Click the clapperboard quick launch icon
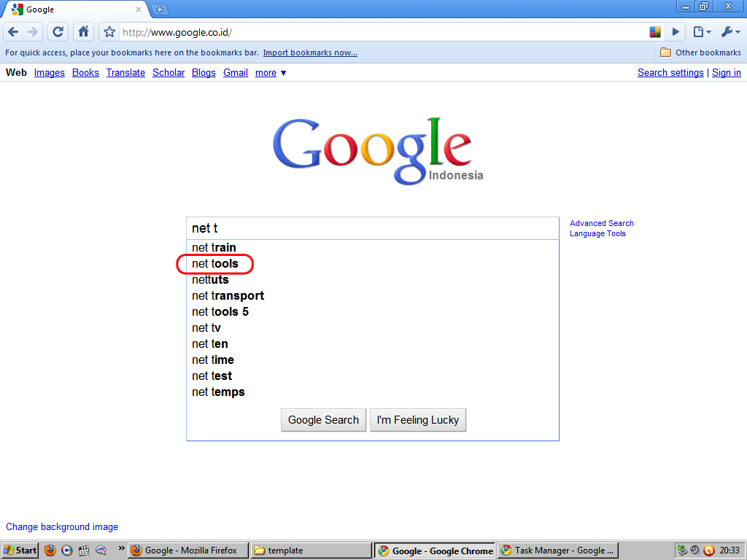 click(x=84, y=551)
